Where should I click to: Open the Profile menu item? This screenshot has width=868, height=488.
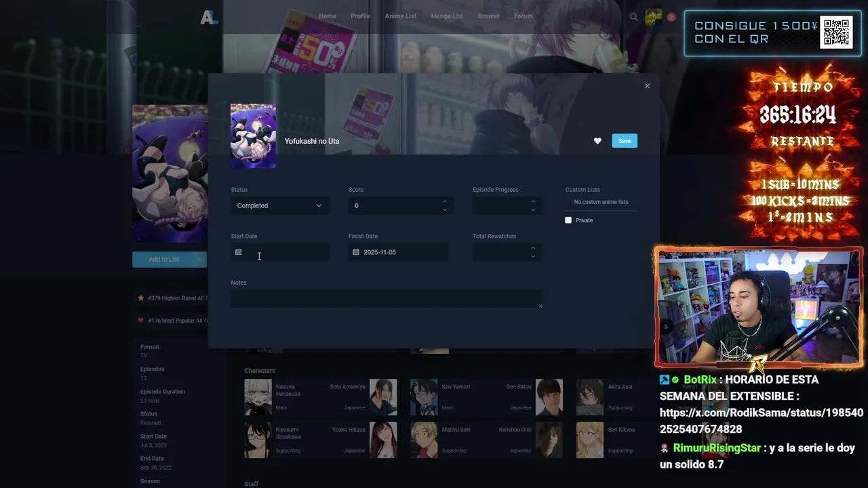point(360,16)
